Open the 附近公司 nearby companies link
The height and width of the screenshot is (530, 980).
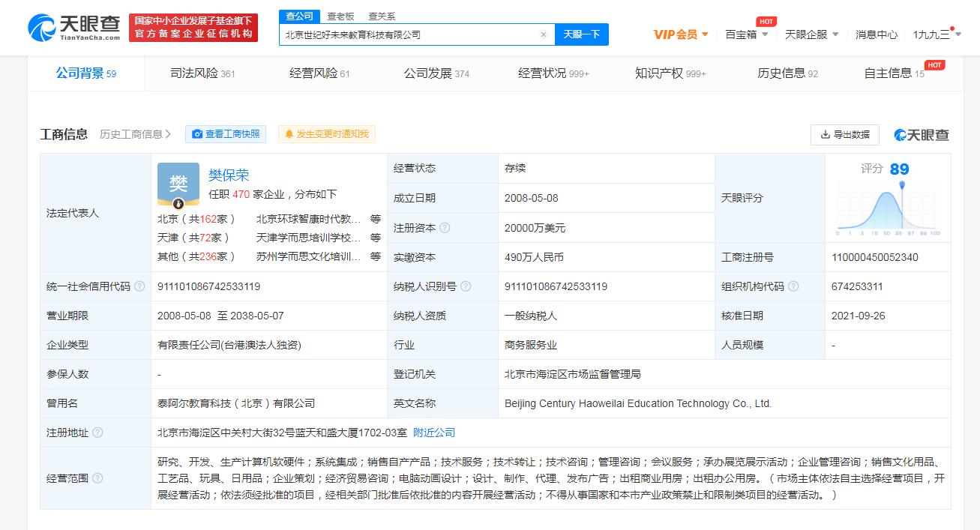point(434,433)
